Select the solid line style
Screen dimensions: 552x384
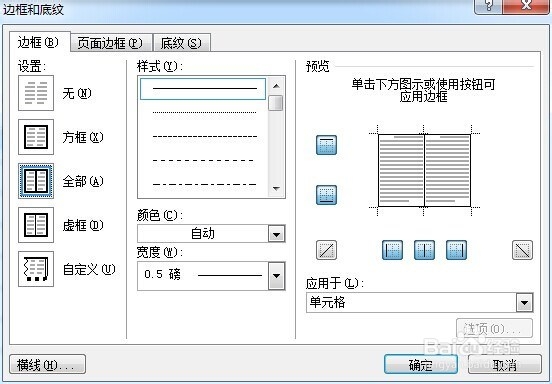click(203, 89)
